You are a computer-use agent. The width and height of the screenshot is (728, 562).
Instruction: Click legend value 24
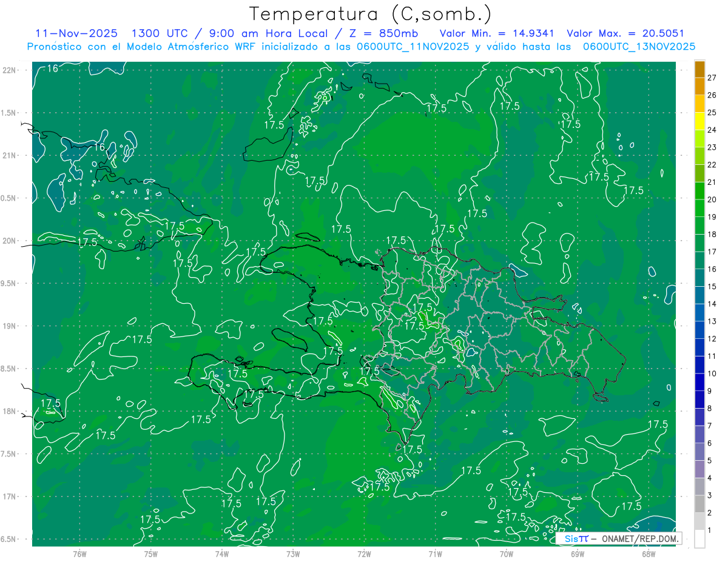(x=712, y=130)
